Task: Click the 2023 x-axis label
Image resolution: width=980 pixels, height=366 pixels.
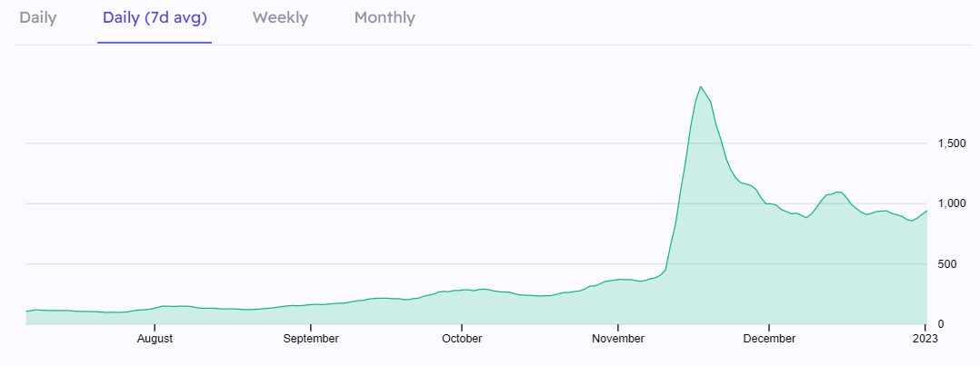Action: (925, 339)
